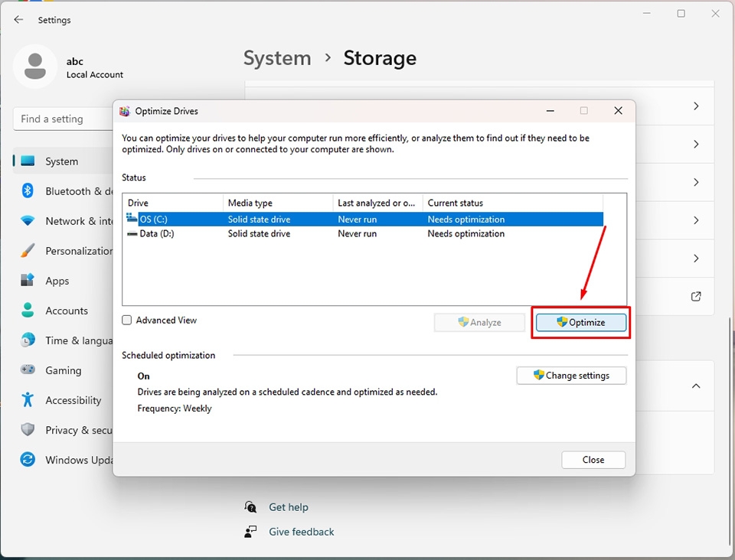Select the OS (C:) drive row
Screen dimensions: 735x560
click(x=364, y=219)
